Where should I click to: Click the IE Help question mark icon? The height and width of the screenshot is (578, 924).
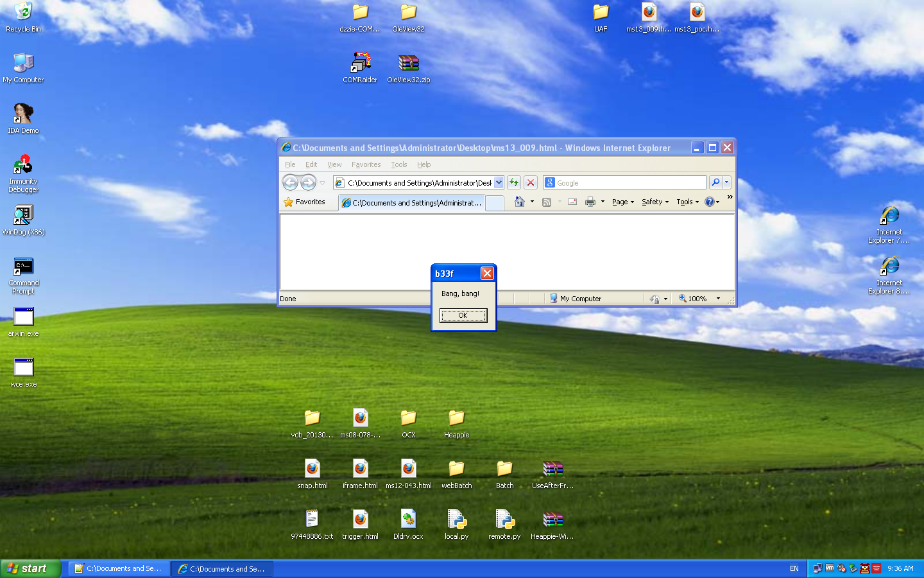click(x=709, y=202)
